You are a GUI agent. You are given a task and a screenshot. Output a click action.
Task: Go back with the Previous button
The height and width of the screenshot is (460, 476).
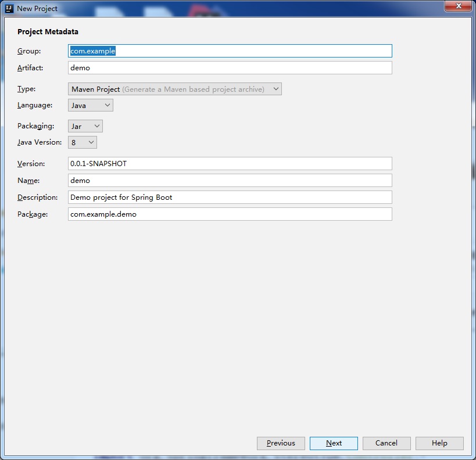click(x=281, y=443)
